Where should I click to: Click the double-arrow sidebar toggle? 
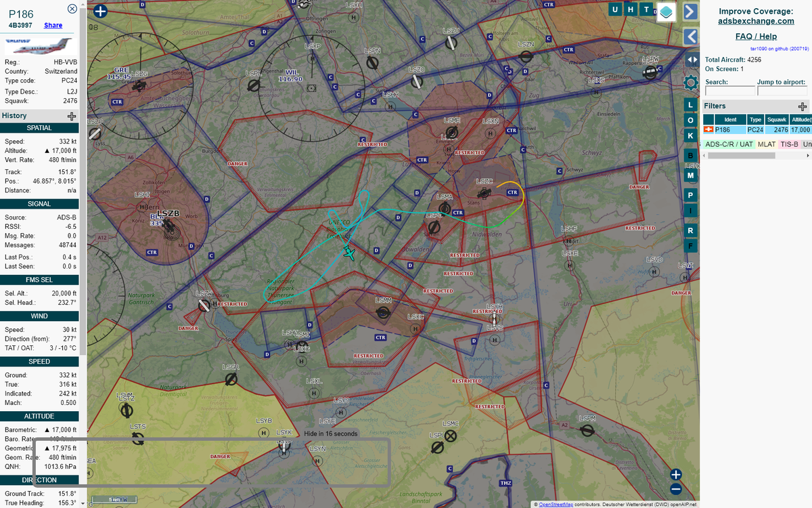point(690,60)
